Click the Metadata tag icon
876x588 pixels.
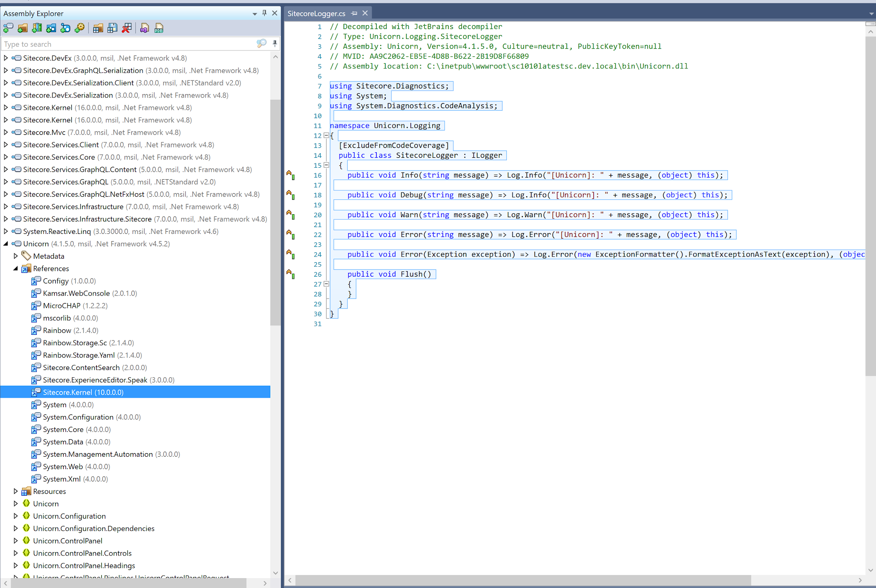coord(26,256)
